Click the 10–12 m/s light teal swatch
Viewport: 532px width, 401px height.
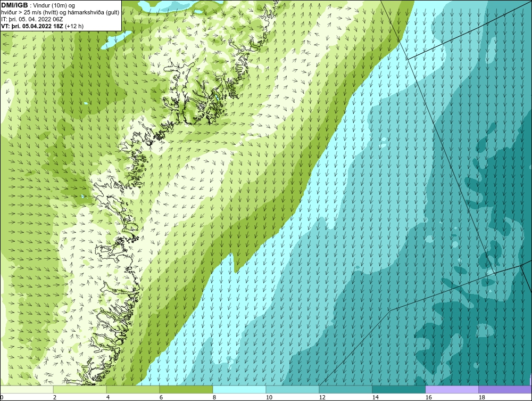(293, 389)
